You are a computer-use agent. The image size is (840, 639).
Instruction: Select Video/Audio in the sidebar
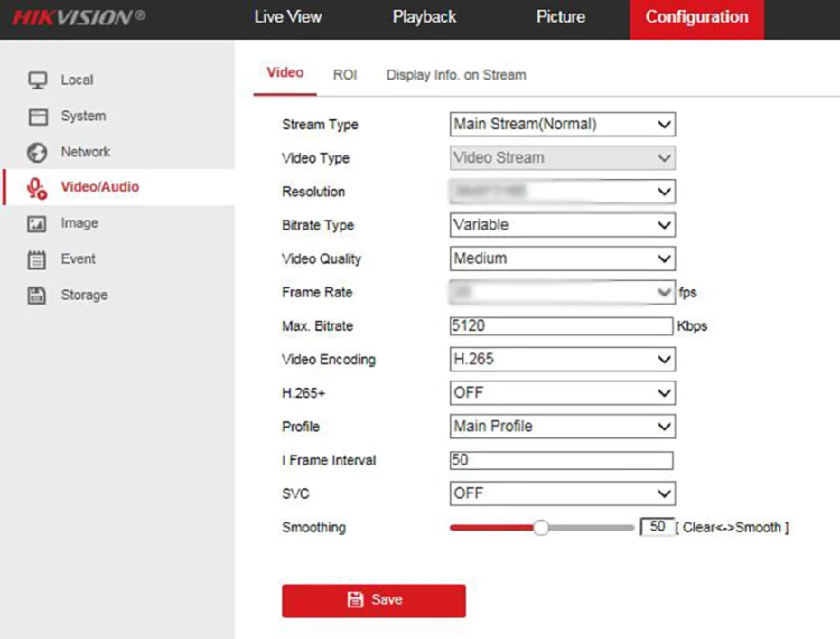pyautogui.click(x=100, y=187)
